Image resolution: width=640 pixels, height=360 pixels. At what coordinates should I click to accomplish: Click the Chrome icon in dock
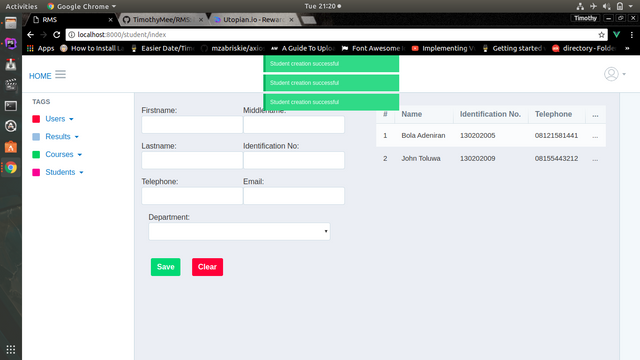(x=11, y=167)
